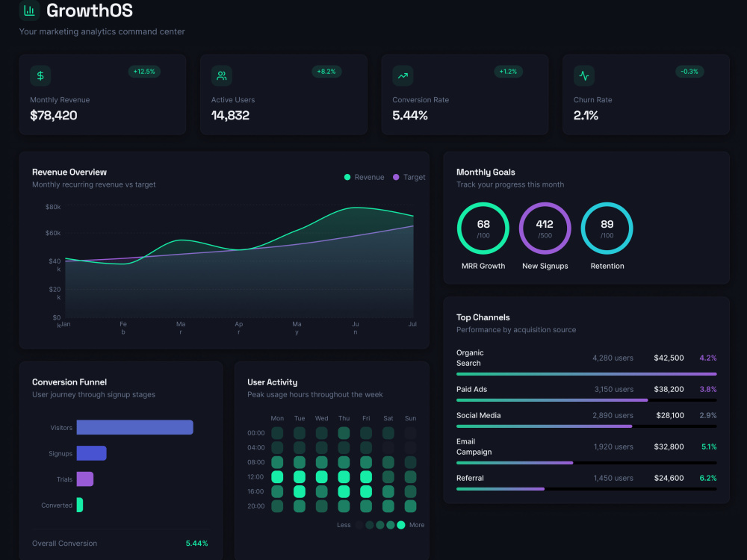Viewport: 747px width, 560px height.
Task: Click the 2.1% Churn Rate value
Action: tap(586, 115)
